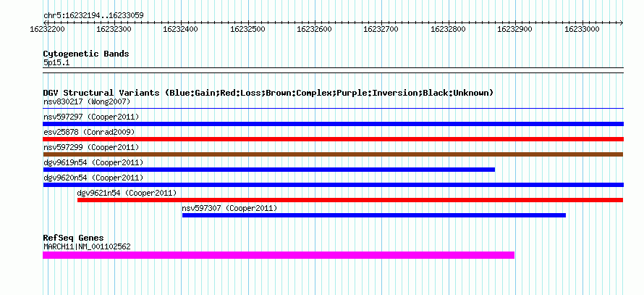Click the blue dgv9620n54 gain bar
The width and height of the screenshot is (644, 295).
click(x=333, y=185)
